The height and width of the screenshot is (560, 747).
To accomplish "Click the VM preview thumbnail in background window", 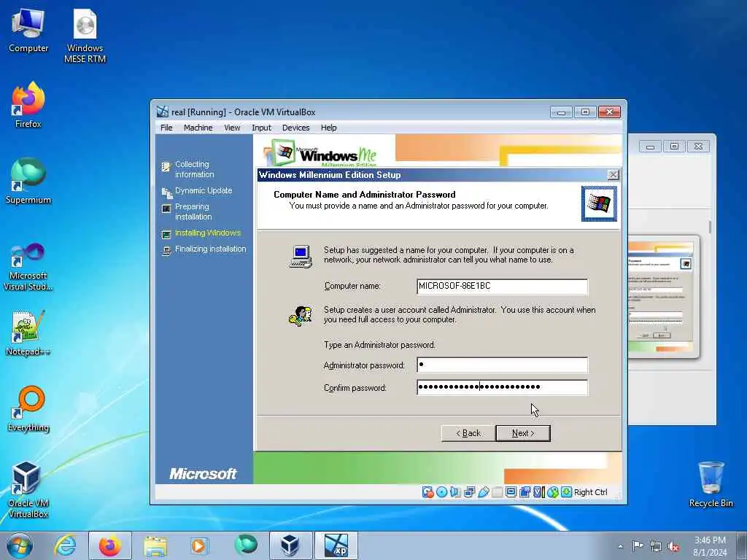I will tap(663, 297).
